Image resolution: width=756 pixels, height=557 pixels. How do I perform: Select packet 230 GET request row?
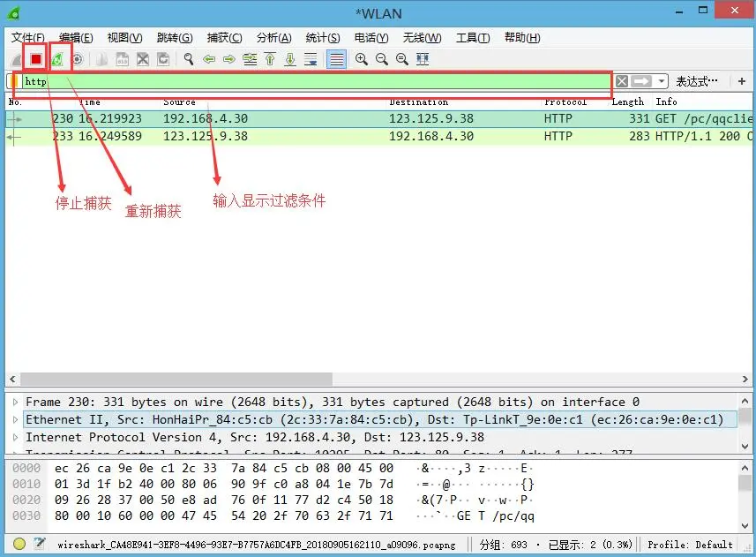click(379, 118)
